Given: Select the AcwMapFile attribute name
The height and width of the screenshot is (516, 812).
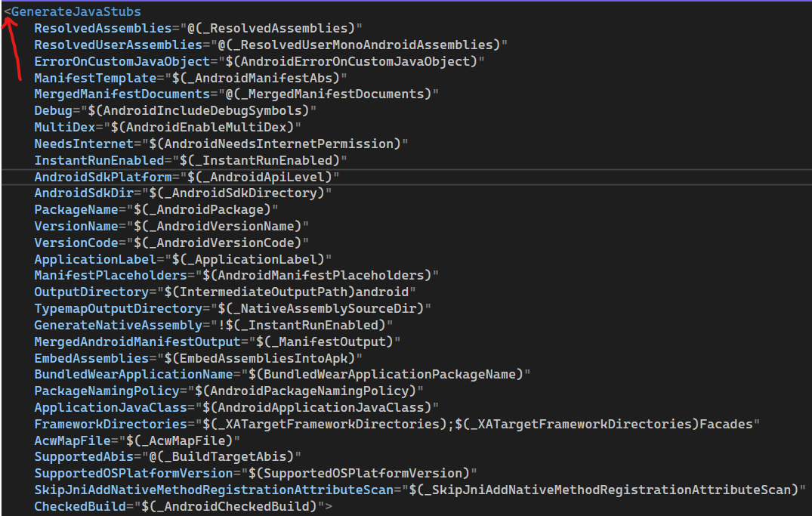Looking at the screenshot, I should [68, 439].
